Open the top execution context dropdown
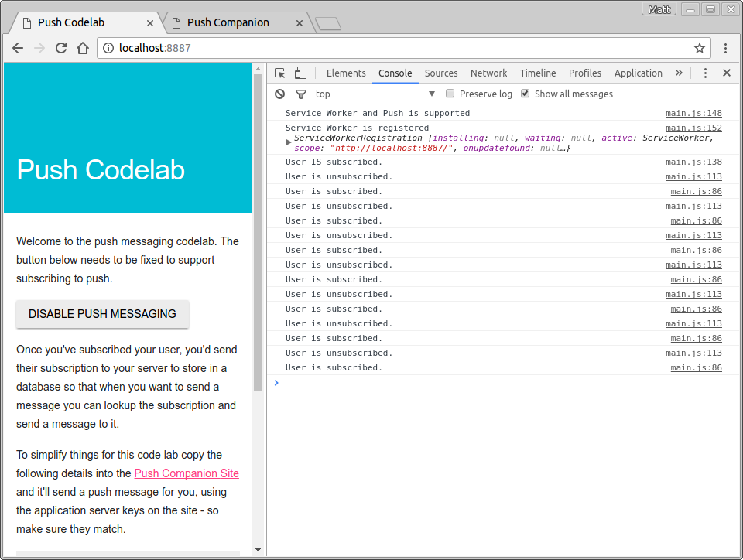This screenshot has height=560, width=743. tap(375, 94)
